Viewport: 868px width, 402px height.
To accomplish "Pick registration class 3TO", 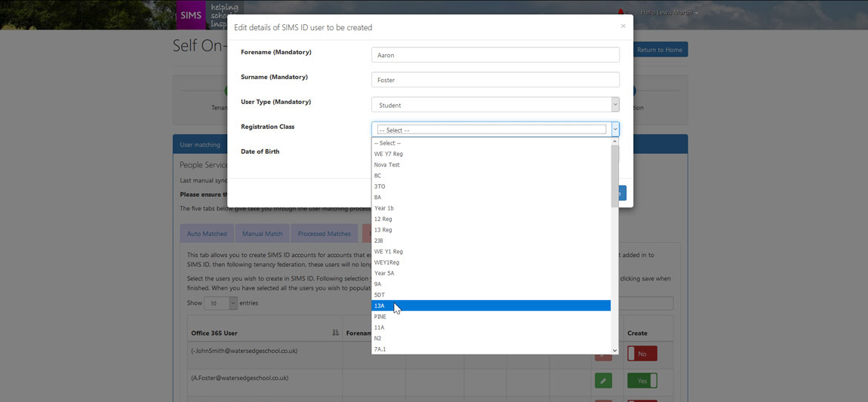I will pyautogui.click(x=491, y=186).
